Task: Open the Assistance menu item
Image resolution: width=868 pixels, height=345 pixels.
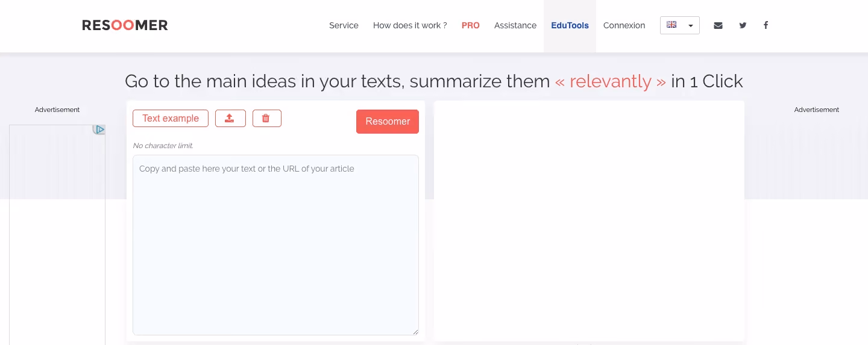Action: [x=515, y=25]
